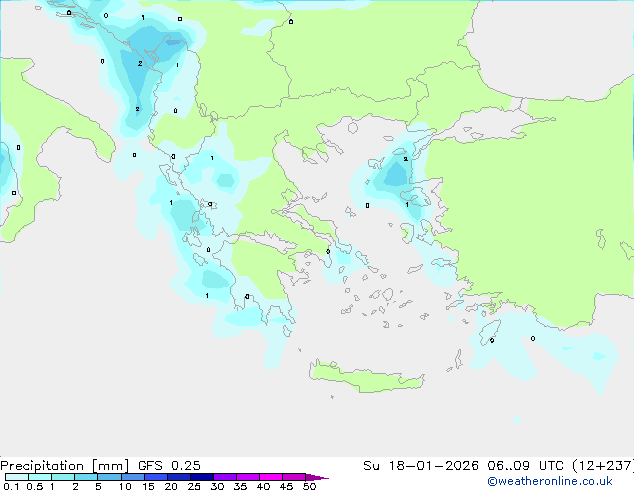Pick the 0.1–0.5 mm lightest cyan legend swatch
Viewport: 634px width, 490px height.
click(17, 477)
